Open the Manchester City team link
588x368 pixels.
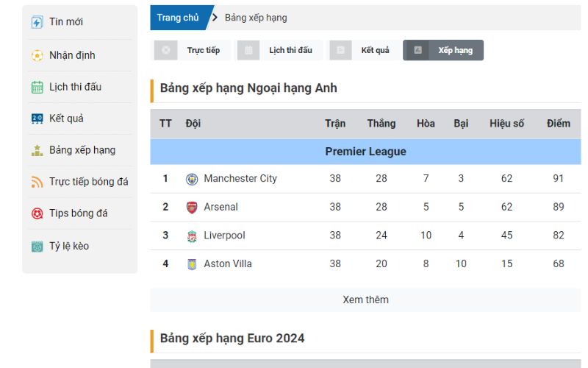[240, 178]
